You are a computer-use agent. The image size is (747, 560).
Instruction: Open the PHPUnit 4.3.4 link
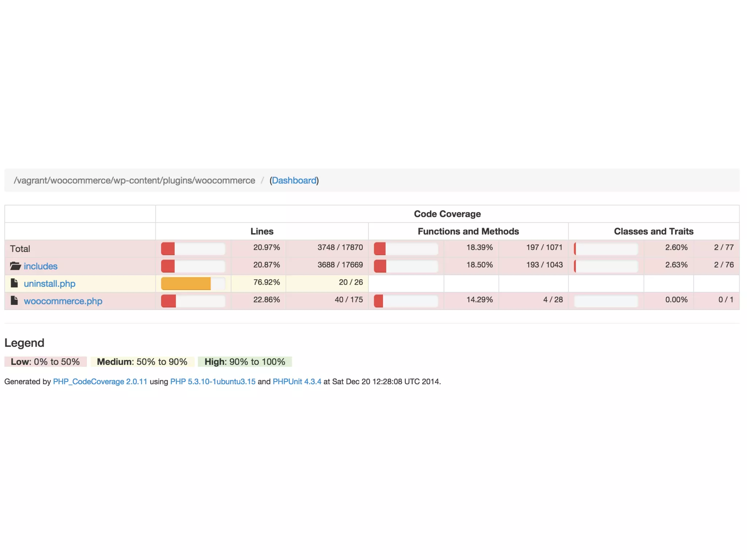[297, 381]
